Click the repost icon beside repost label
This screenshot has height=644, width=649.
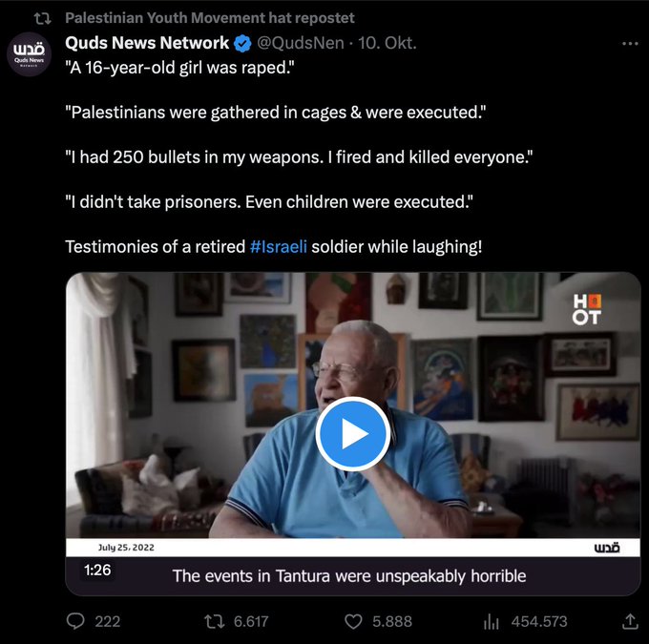[42, 18]
